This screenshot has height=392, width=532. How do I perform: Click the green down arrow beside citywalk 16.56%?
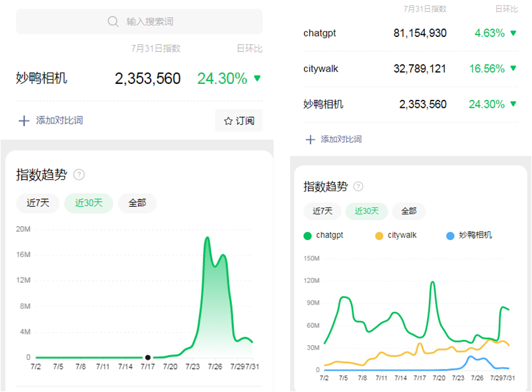[x=513, y=69]
